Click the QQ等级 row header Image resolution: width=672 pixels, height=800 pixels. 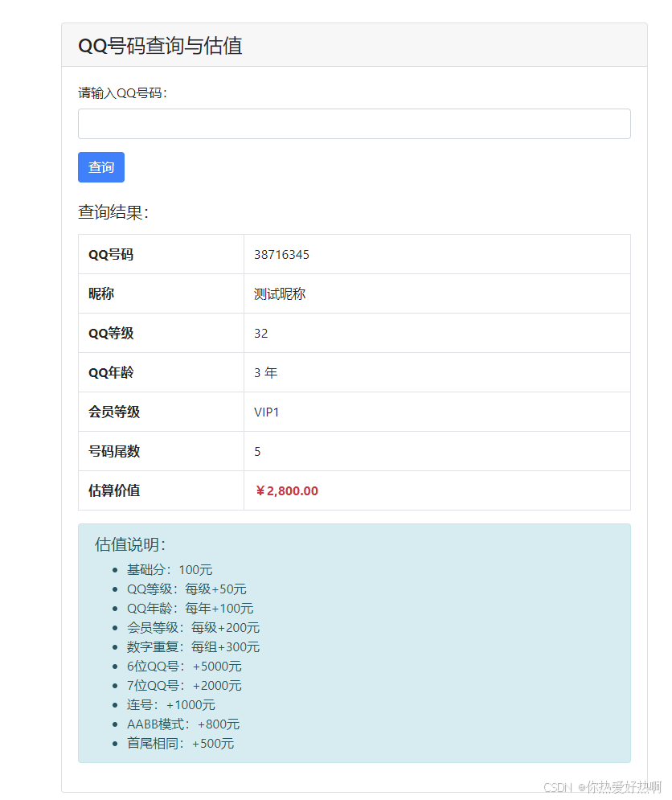coord(111,333)
